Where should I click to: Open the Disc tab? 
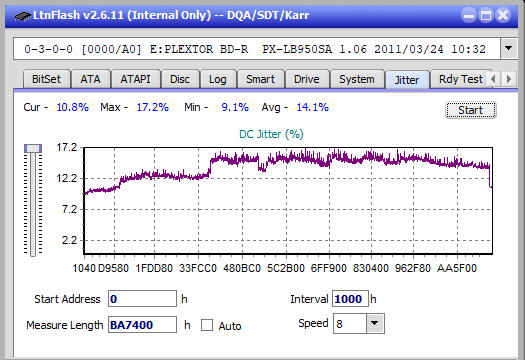(x=180, y=79)
